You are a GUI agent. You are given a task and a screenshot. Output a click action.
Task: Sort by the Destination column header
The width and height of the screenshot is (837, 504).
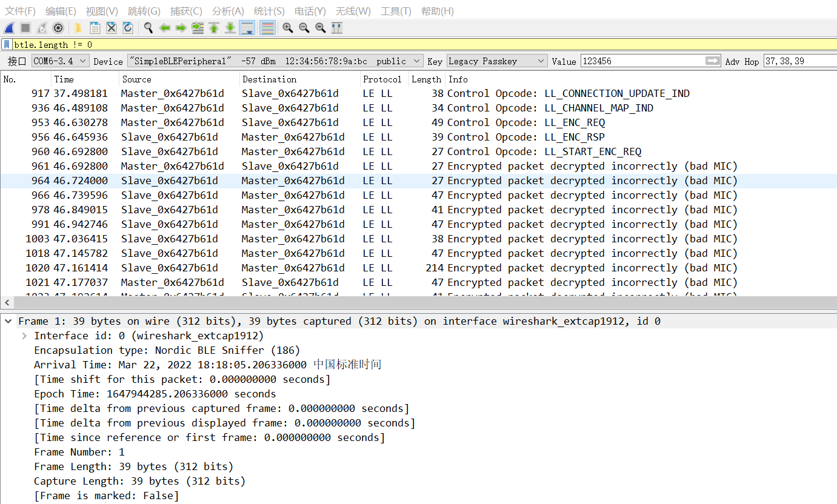300,79
